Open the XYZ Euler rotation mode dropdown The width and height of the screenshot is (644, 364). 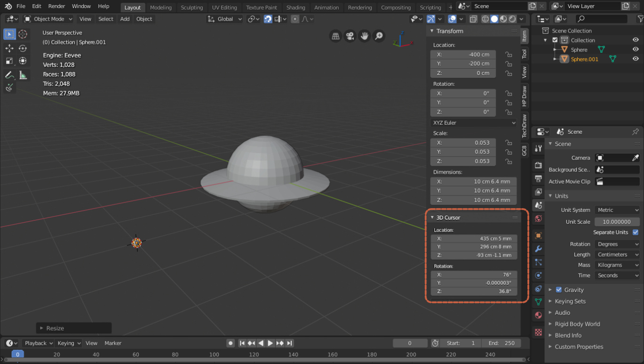(x=474, y=122)
